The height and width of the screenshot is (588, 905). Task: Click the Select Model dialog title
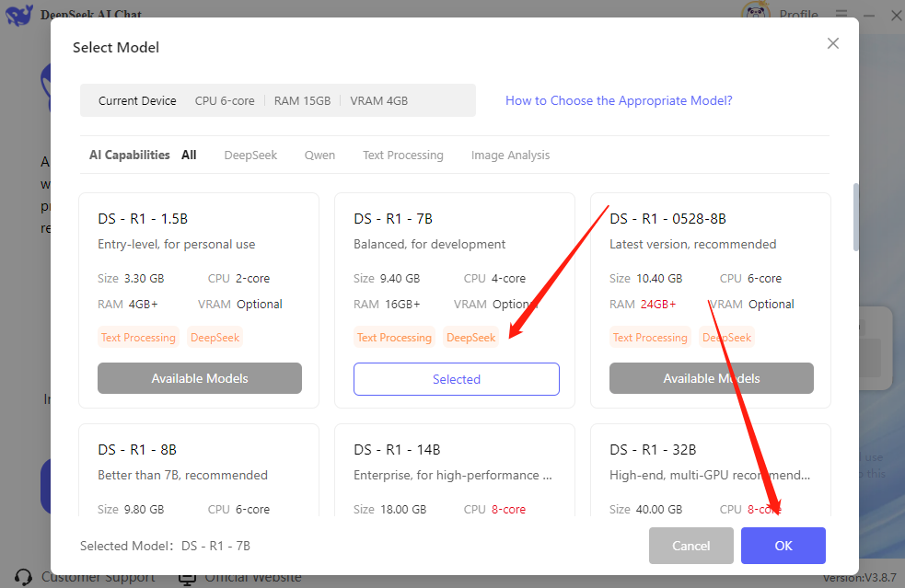pyautogui.click(x=116, y=47)
